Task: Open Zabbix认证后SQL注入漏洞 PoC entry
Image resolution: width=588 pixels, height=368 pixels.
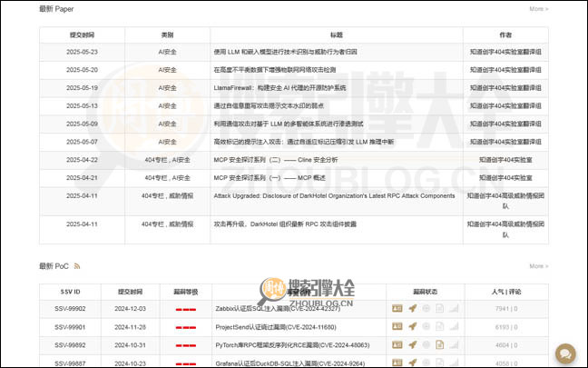Action: [x=278, y=309]
